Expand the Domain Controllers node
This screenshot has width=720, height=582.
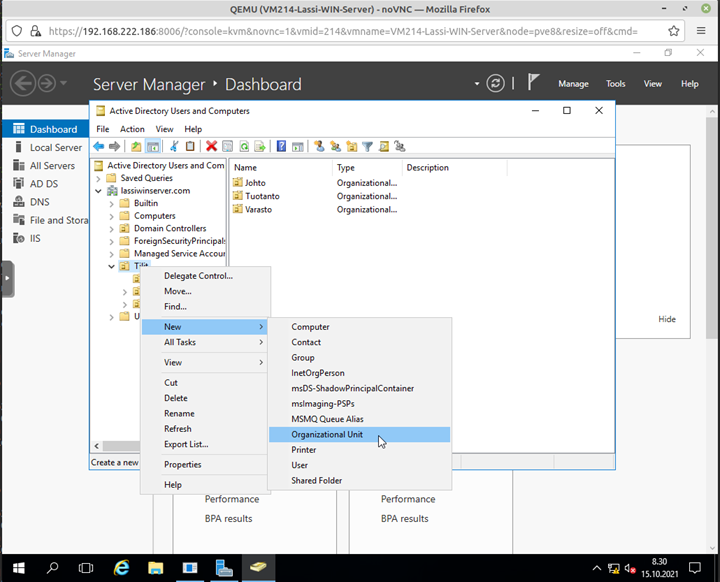tap(112, 229)
